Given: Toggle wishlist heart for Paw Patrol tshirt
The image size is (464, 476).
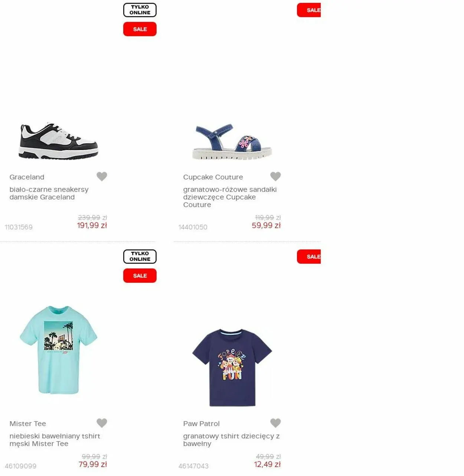Looking at the screenshot, I should [275, 423].
